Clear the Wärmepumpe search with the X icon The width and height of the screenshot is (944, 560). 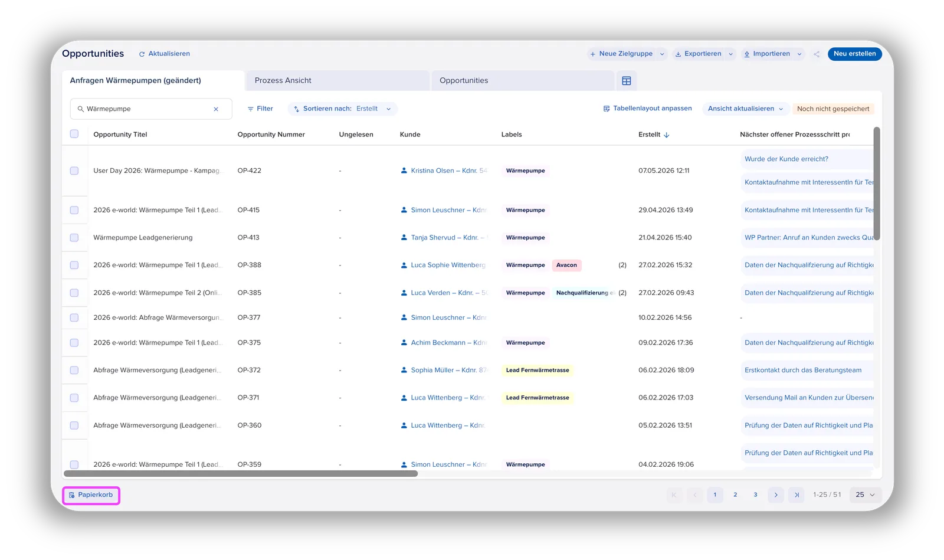216,109
